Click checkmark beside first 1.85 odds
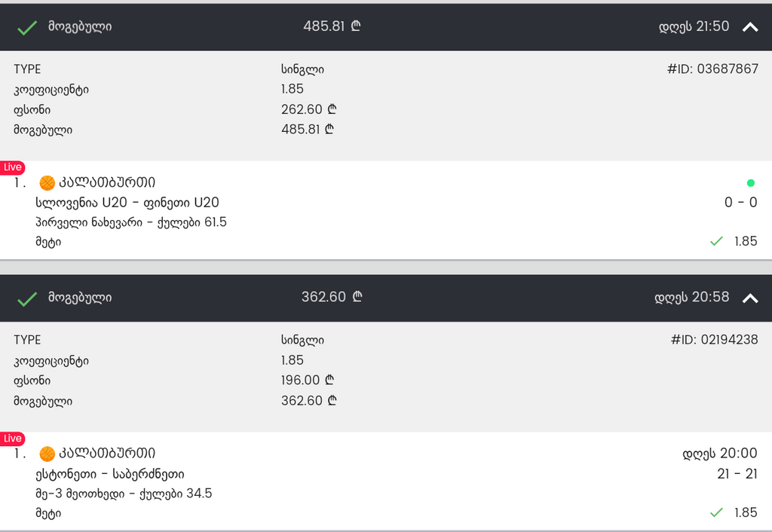Screen dimensions: 772x532 716,241
